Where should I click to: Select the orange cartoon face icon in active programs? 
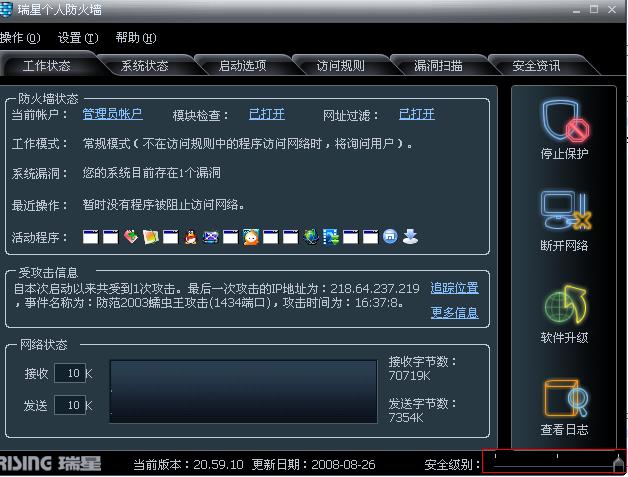(251, 237)
